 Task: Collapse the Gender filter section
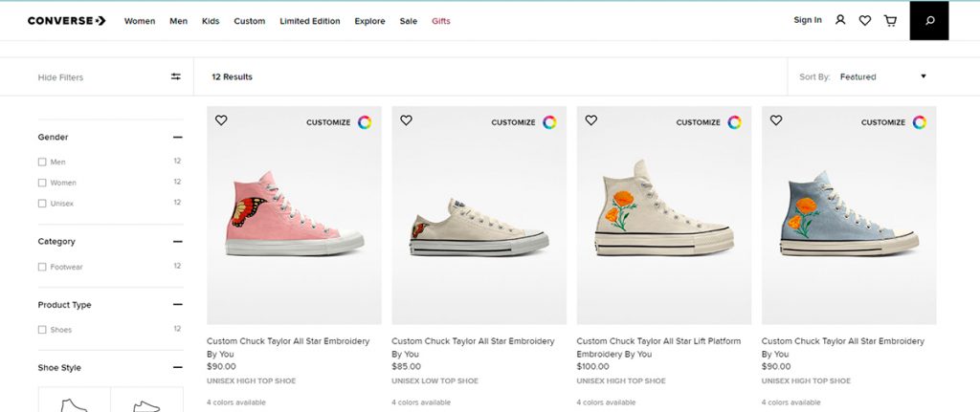point(178,137)
